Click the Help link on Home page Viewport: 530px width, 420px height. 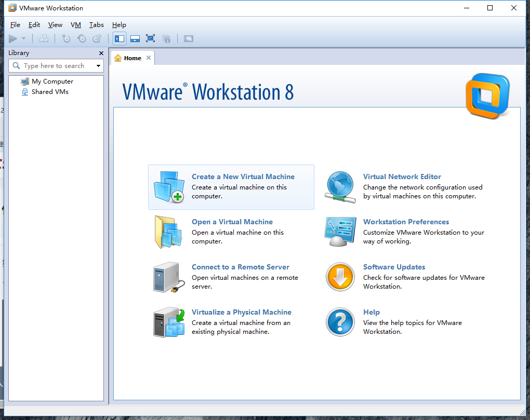point(372,313)
